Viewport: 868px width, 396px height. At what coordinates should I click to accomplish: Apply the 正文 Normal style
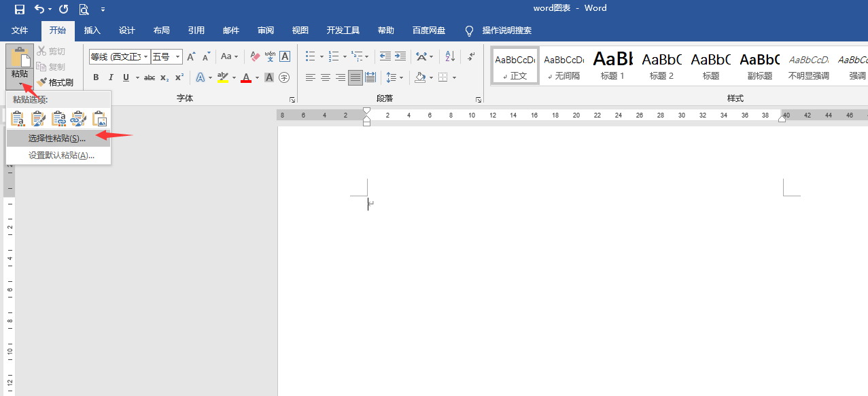coord(515,65)
